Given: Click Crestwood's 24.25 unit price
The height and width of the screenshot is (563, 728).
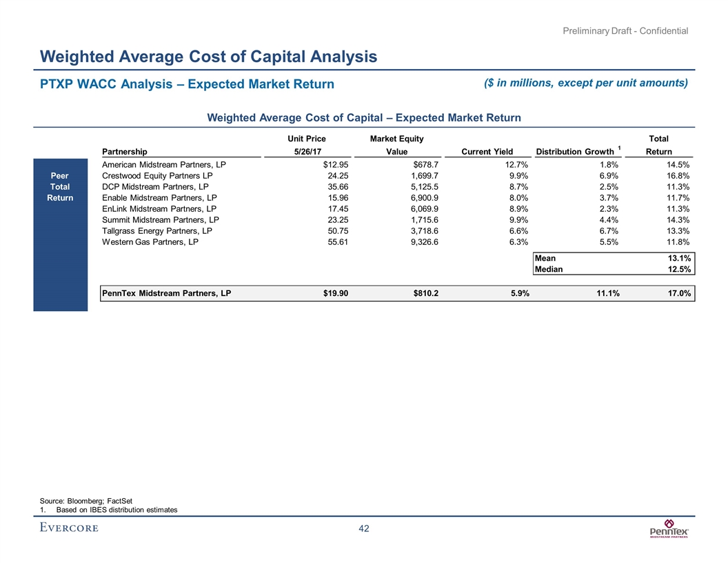Looking at the screenshot, I should (x=338, y=175).
